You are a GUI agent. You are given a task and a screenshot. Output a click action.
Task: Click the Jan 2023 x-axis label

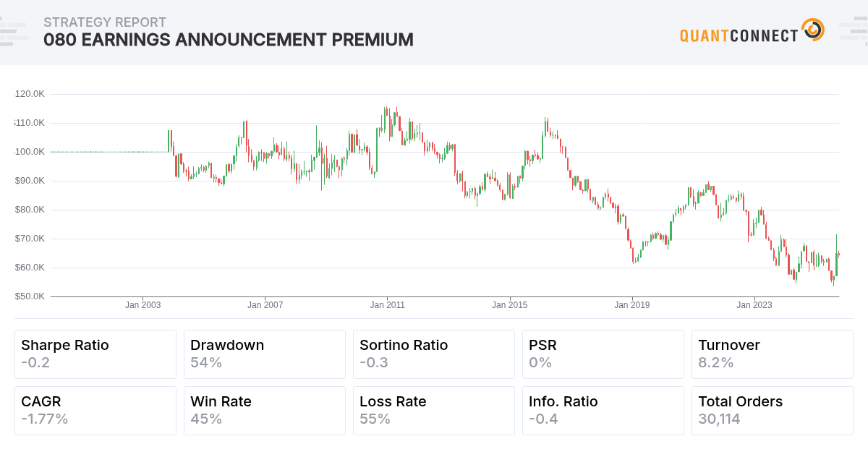(x=754, y=305)
